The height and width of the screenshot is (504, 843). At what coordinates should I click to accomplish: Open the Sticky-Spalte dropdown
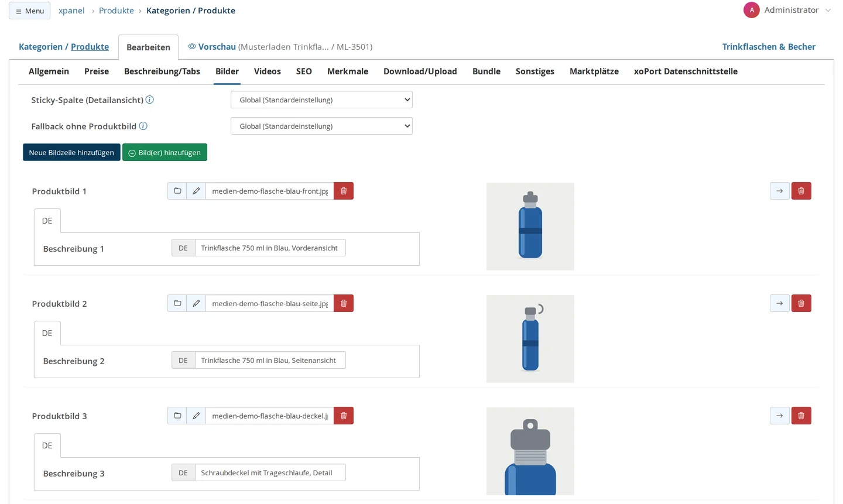[x=321, y=100]
